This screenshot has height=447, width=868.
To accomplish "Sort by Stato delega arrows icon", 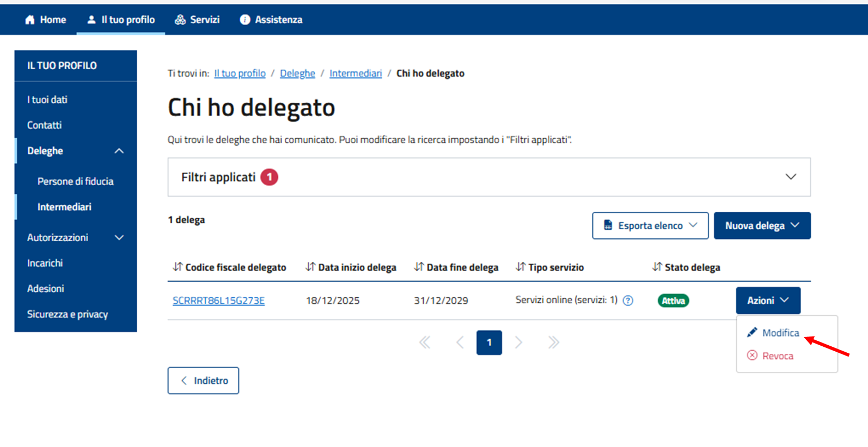I will tap(657, 267).
